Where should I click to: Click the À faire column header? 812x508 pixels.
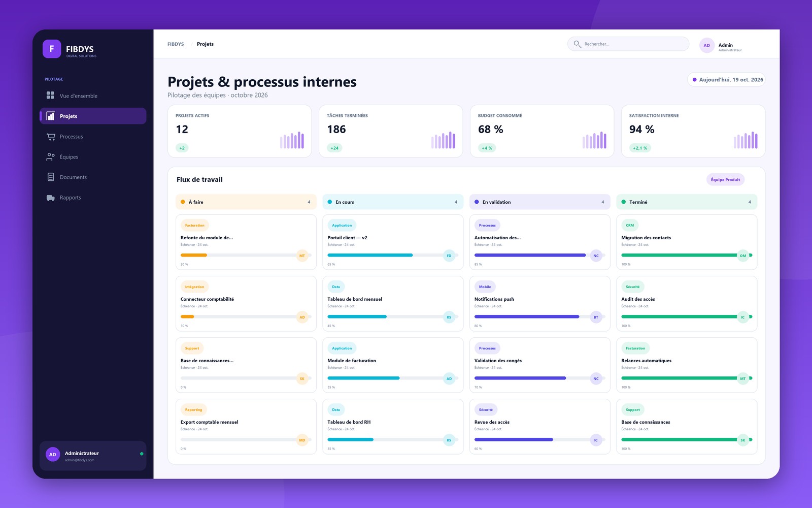246,202
